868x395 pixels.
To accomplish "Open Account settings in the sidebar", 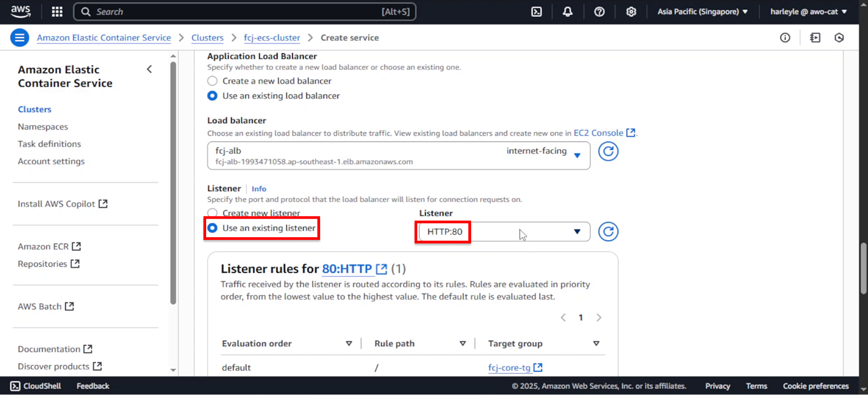I will coord(51,161).
